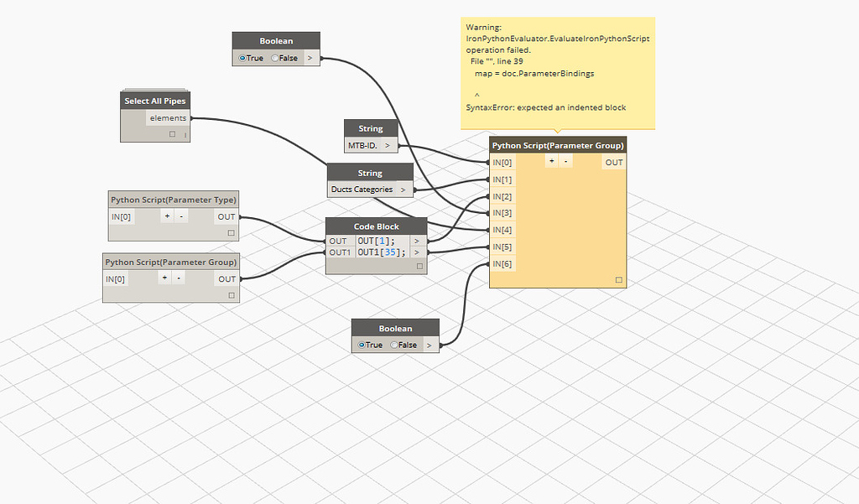Screen dimensions: 859x504
Task: Toggle the preview checkbox on the large Python node
Action: pos(619,281)
